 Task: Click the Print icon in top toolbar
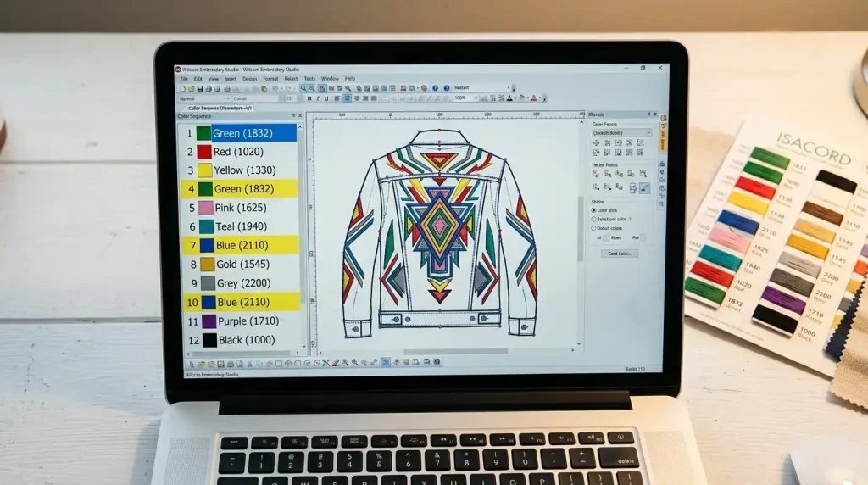(x=209, y=88)
